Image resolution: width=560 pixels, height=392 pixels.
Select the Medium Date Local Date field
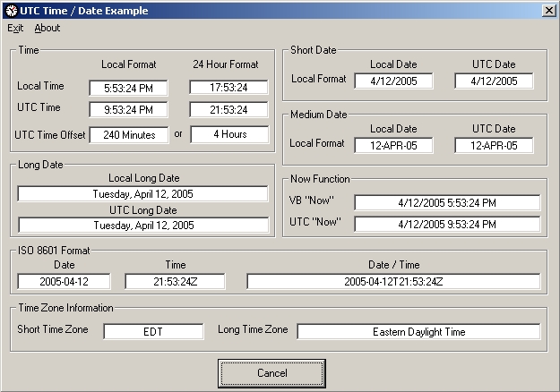coord(393,145)
